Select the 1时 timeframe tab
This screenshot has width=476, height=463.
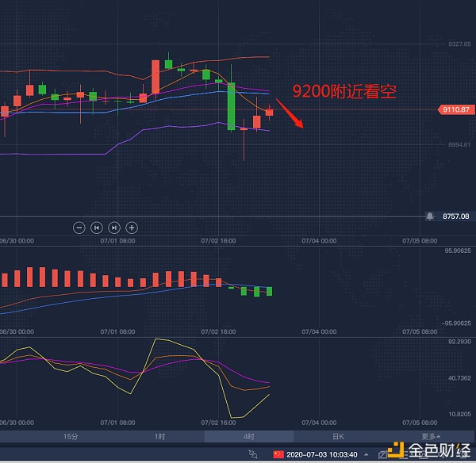(x=160, y=437)
